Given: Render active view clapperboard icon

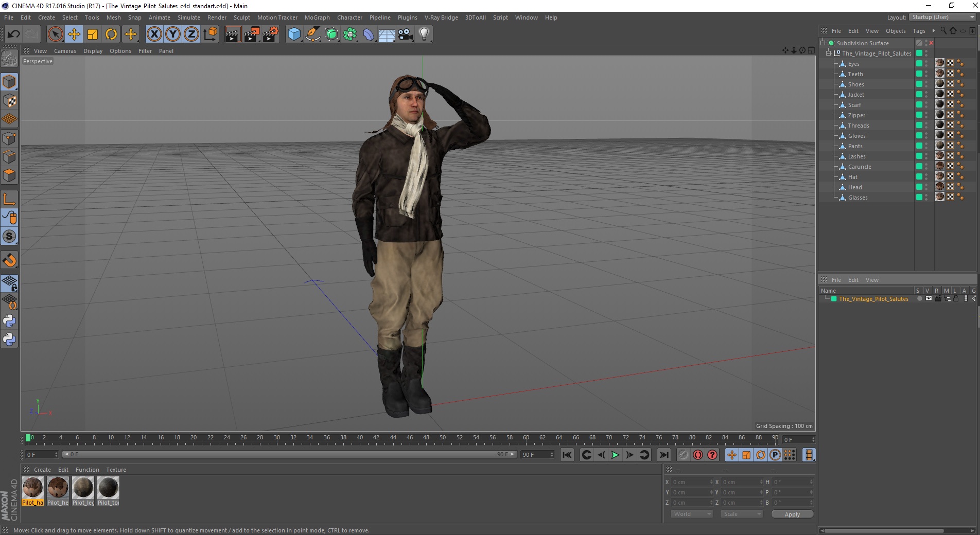Looking at the screenshot, I should [233, 34].
